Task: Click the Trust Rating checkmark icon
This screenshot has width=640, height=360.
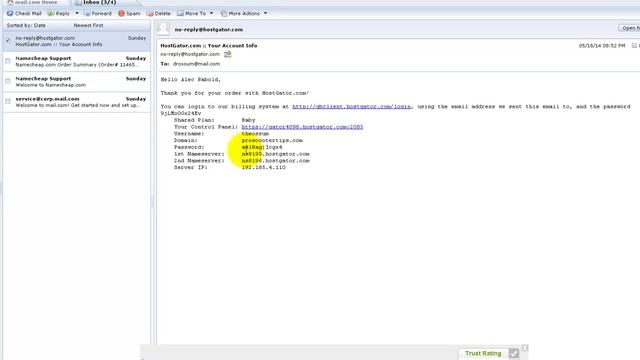Action: 513,353
